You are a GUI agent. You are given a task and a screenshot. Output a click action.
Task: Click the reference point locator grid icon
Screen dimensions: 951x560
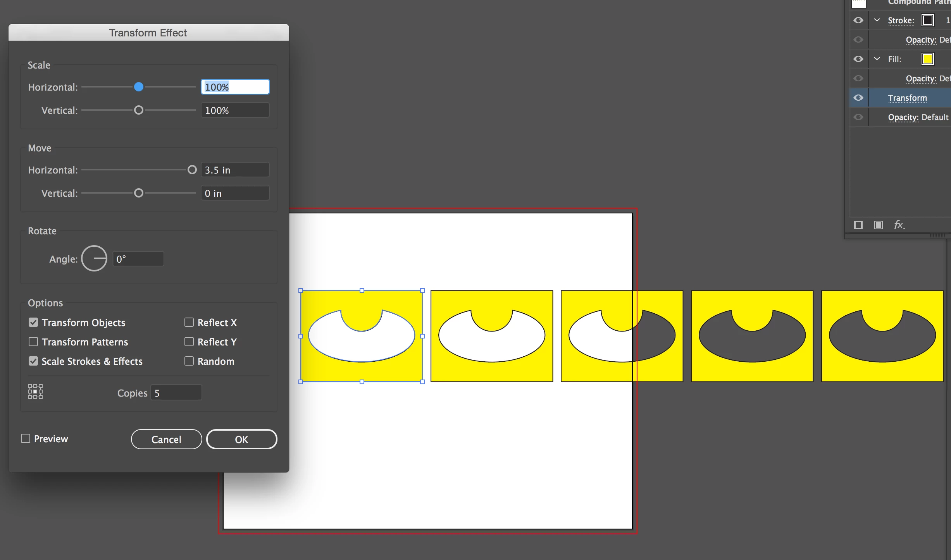35,392
